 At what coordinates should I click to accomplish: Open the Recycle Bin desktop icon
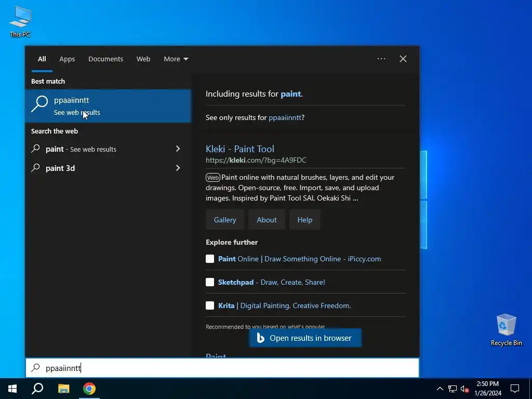(x=506, y=330)
